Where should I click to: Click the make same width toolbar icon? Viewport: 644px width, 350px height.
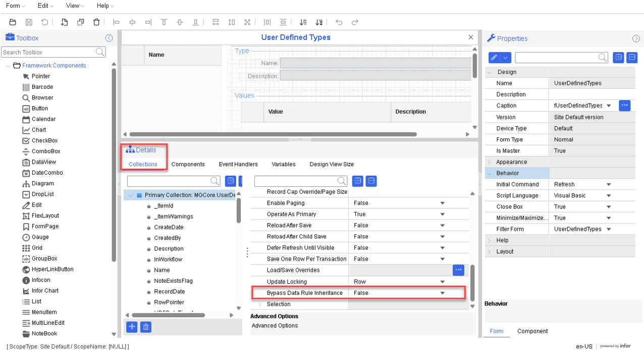tap(216, 22)
